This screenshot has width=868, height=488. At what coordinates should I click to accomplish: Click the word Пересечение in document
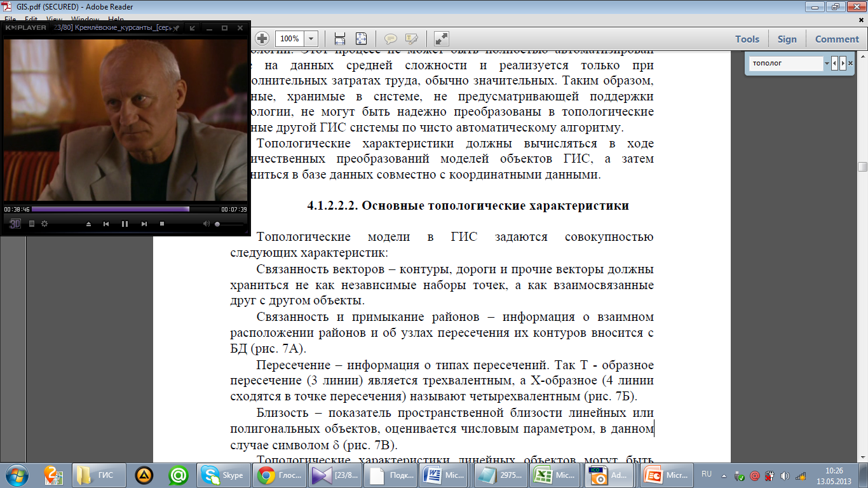point(294,365)
